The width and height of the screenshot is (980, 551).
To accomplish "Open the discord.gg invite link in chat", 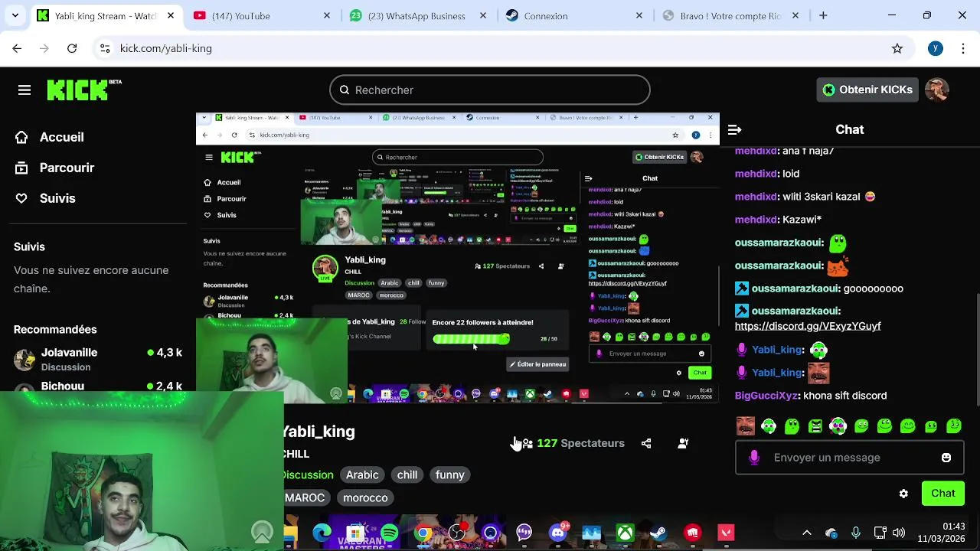I will (x=808, y=326).
